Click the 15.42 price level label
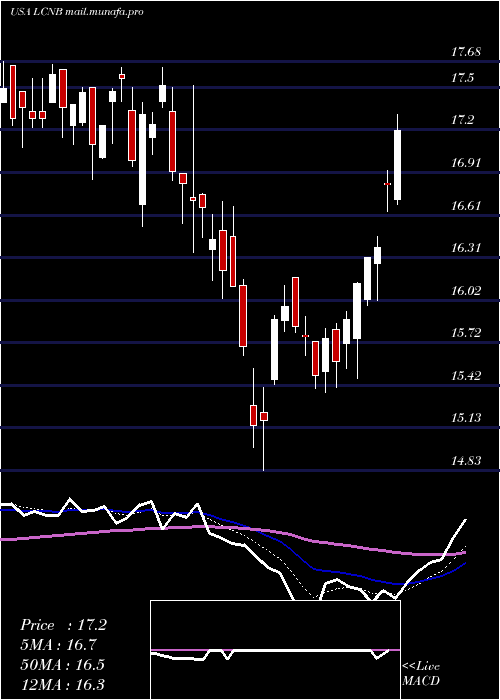The width and height of the screenshot is (500, 700). tap(466, 375)
